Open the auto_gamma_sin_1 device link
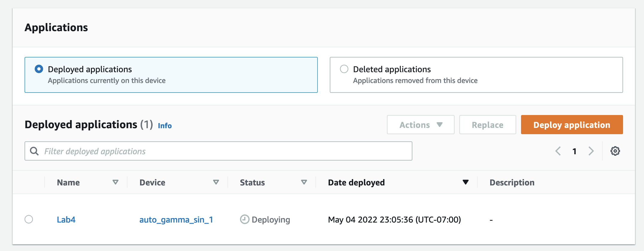This screenshot has width=644, height=251. pyautogui.click(x=176, y=220)
